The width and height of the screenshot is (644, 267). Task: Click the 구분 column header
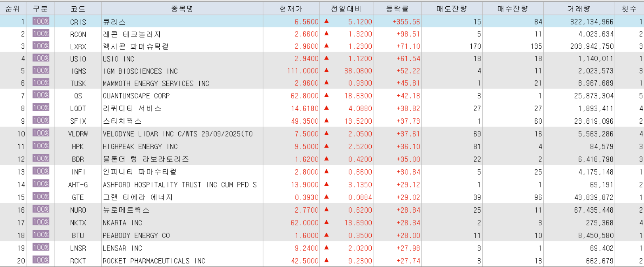point(40,9)
